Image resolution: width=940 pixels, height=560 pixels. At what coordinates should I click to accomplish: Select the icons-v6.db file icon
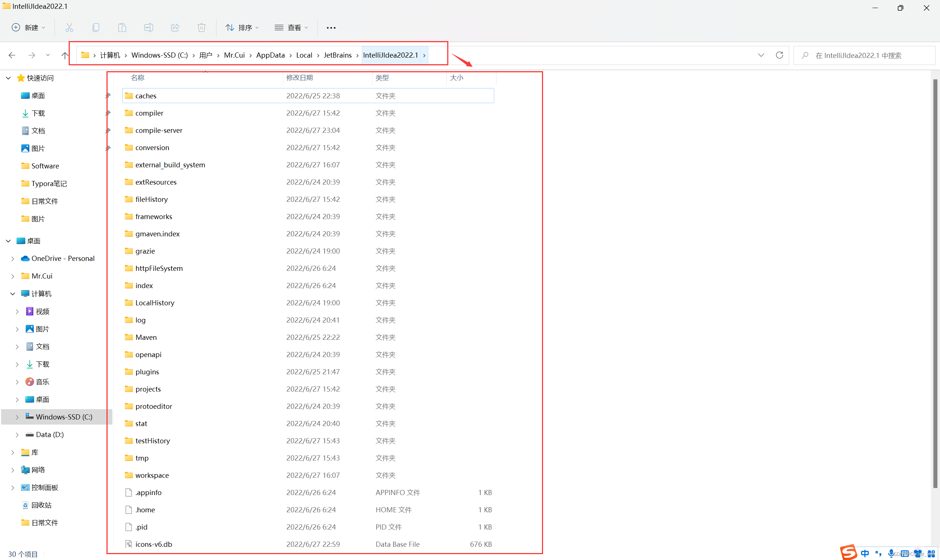[x=129, y=544]
